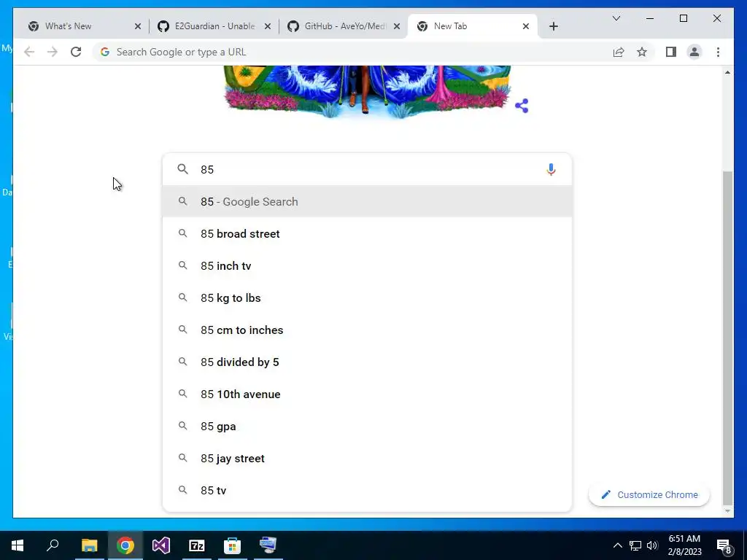
Task: Close the GitHub AveYo tab
Action: pyautogui.click(x=397, y=26)
